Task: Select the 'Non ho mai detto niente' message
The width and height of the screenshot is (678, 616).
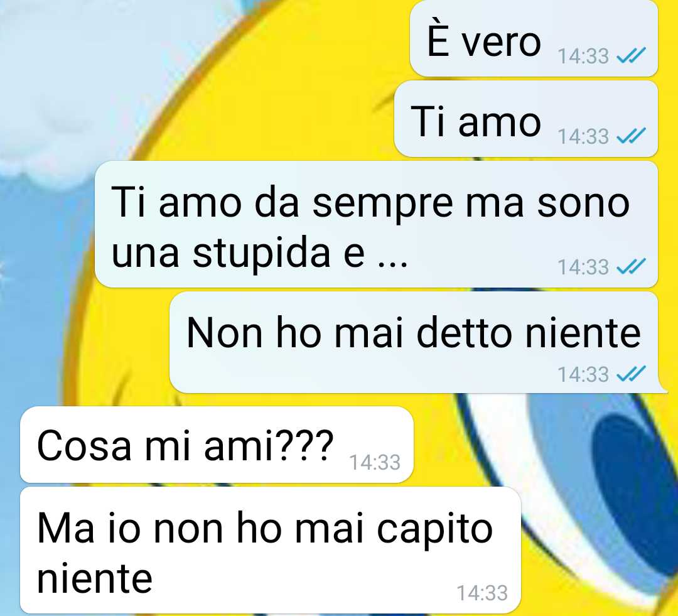Action: point(414,342)
